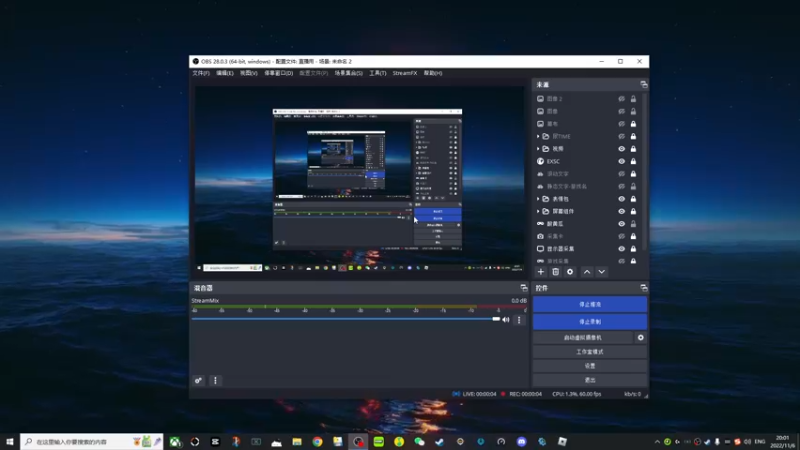Open WeChat from the taskbar
The height and width of the screenshot is (450, 800).
coord(419,442)
